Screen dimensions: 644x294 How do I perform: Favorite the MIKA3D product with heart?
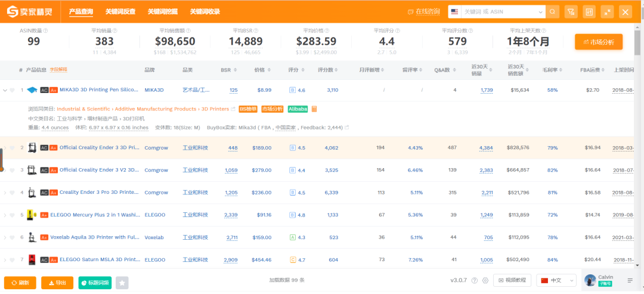click(13, 90)
